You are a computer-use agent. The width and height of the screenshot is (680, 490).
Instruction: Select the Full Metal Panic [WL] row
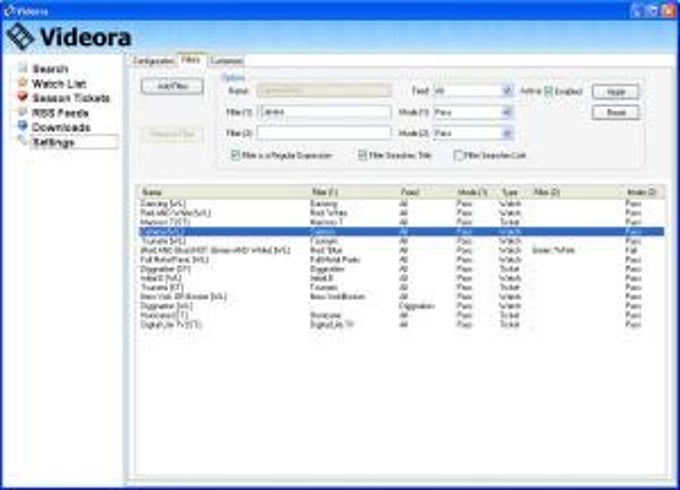pos(401,260)
